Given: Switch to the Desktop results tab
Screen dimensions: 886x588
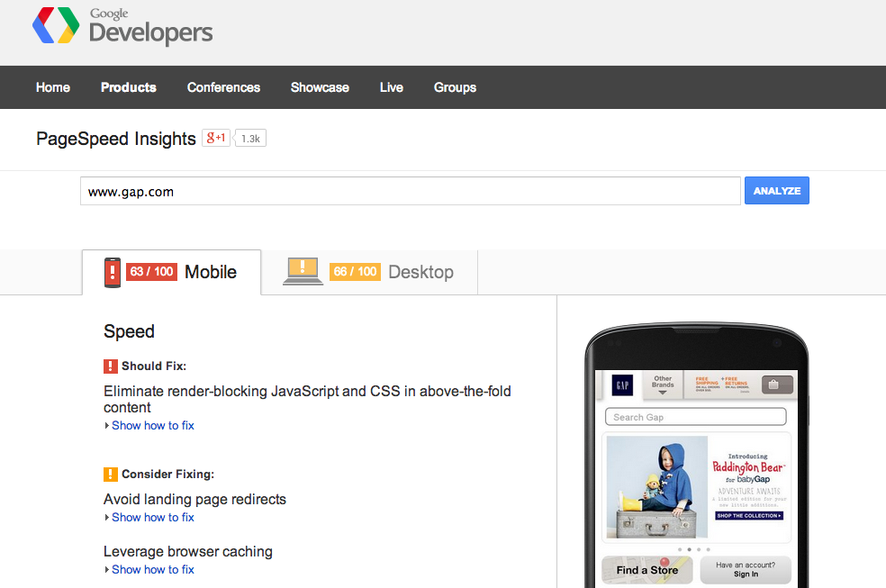Looking at the screenshot, I should pos(369,272).
